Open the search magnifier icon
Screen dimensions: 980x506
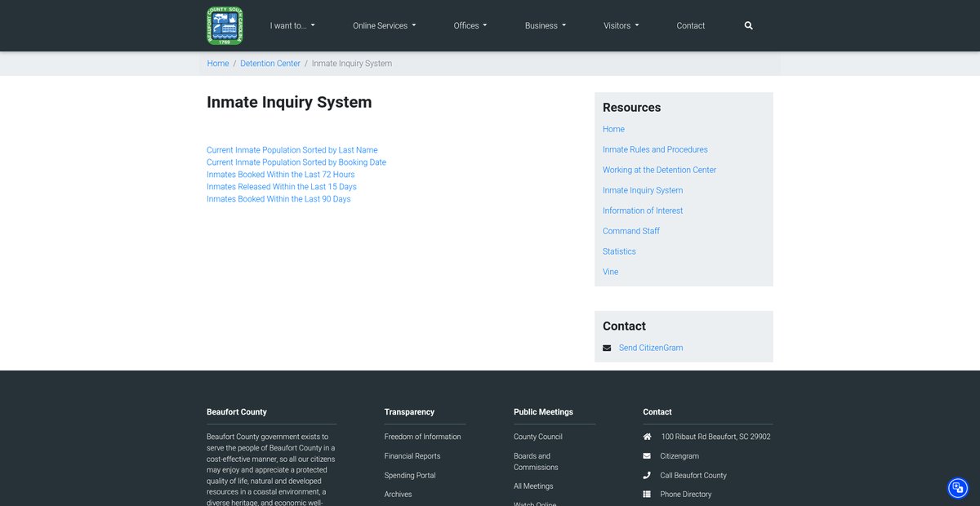pyautogui.click(x=748, y=26)
